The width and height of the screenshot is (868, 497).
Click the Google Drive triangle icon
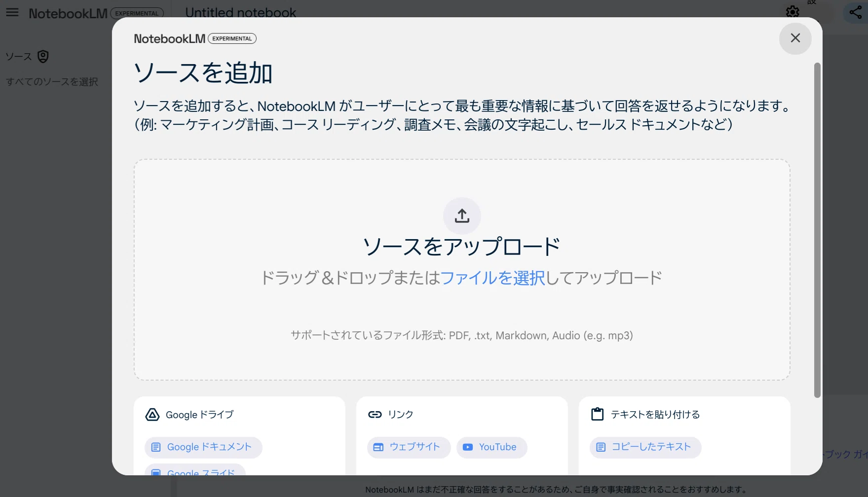click(152, 415)
